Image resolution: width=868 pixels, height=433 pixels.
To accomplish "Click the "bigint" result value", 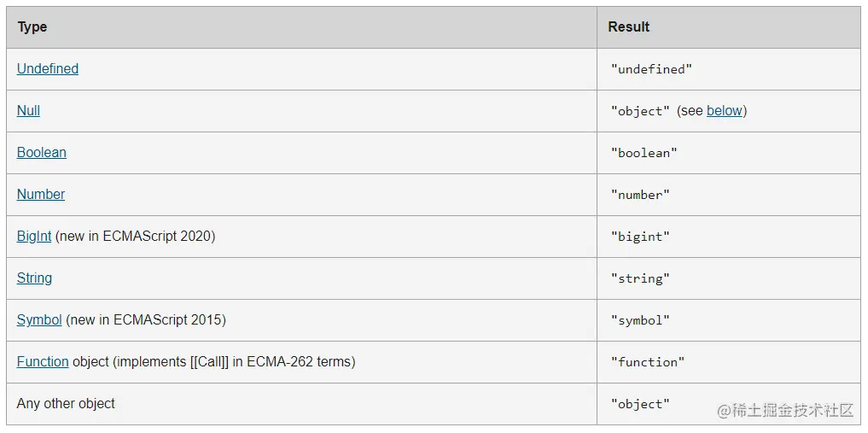I will (x=640, y=237).
